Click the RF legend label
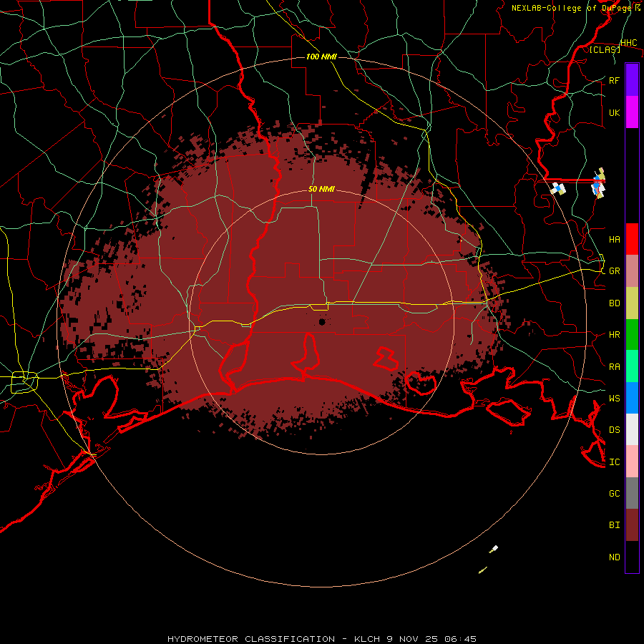644x644 pixels. point(614,80)
